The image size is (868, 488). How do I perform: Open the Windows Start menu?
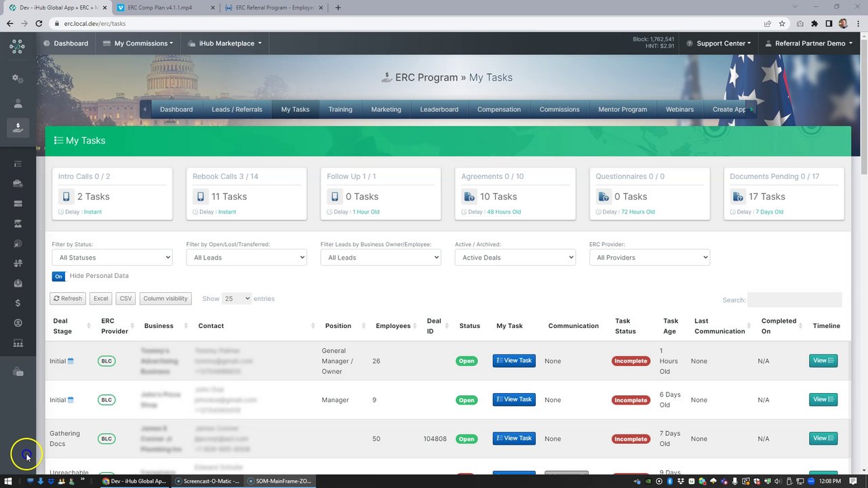pyautogui.click(x=8, y=481)
